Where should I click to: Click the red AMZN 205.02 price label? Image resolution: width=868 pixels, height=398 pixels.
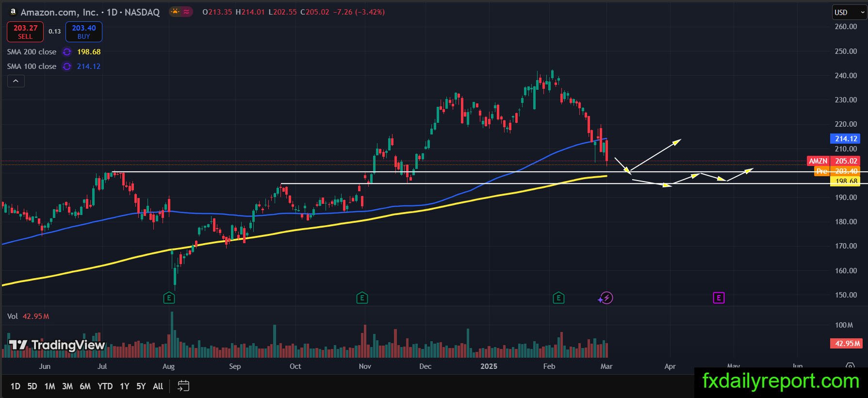[833, 161]
